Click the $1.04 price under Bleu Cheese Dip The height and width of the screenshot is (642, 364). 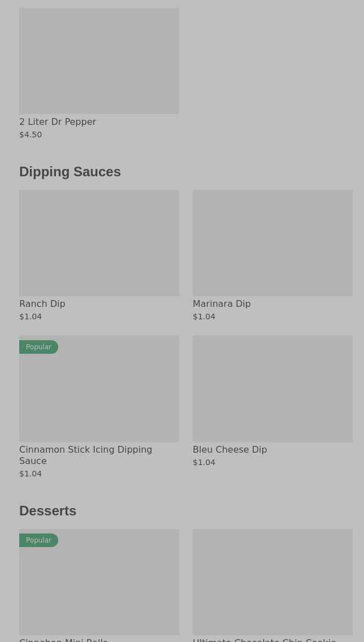(204, 462)
